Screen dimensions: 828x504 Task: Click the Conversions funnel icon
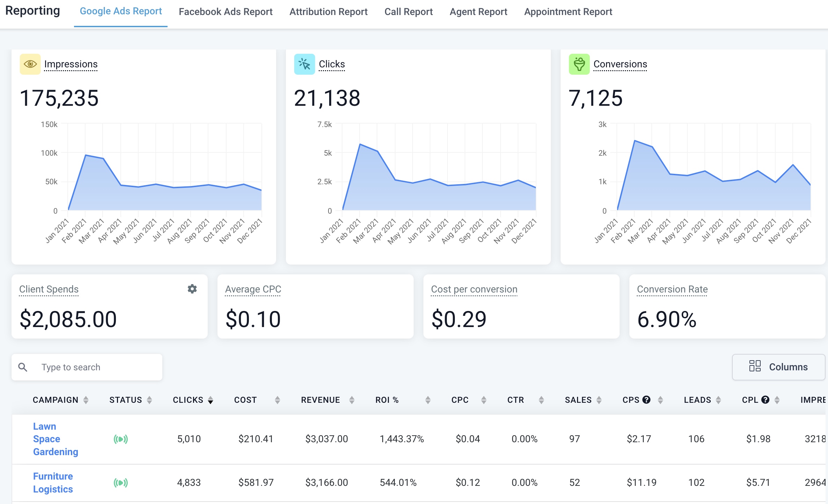click(579, 64)
